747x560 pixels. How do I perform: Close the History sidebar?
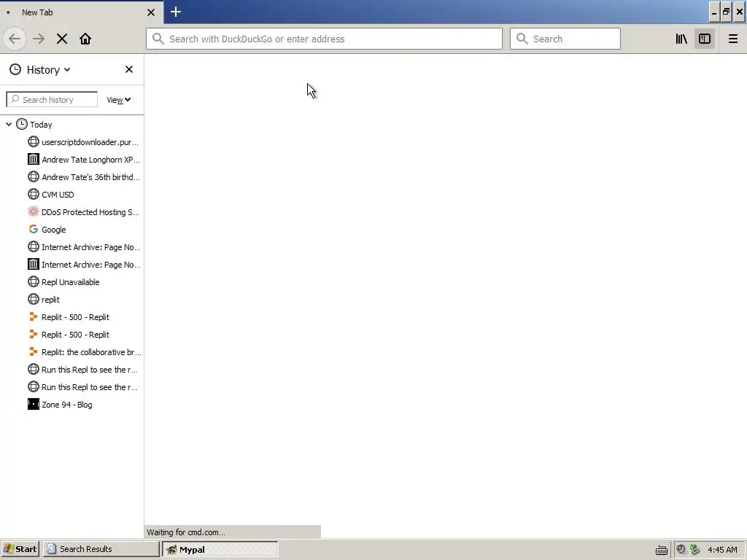click(128, 69)
